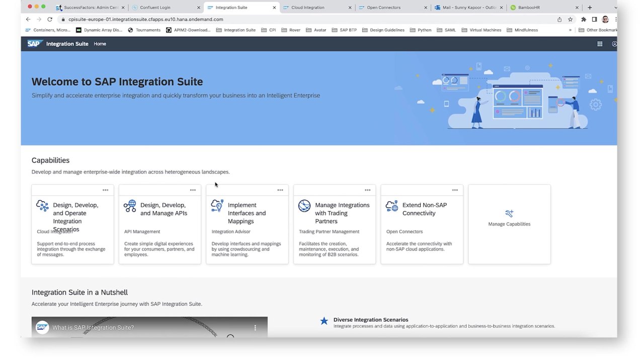
Task: Play the What is SAP Integration Suite video
Action: point(149,327)
